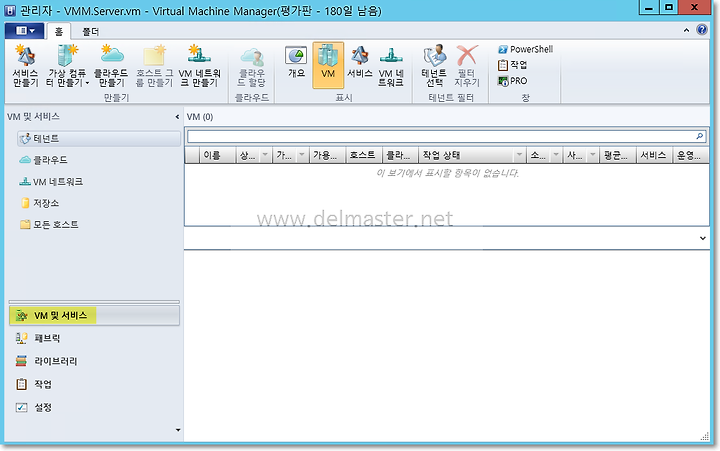Sort by the 평균... column header
Viewport: 720px width, 451px height.
[x=618, y=155]
